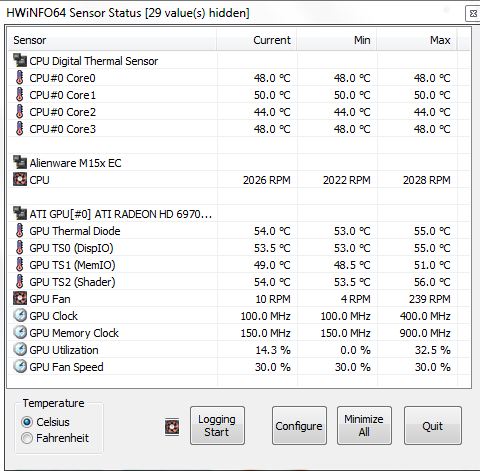Open the Configure dialog
This screenshot has width=480, height=471.
[x=299, y=426]
